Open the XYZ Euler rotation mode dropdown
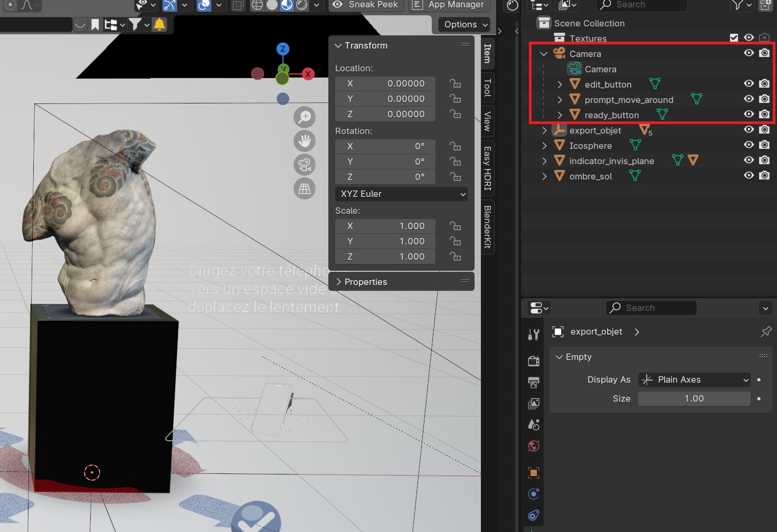 pos(401,194)
